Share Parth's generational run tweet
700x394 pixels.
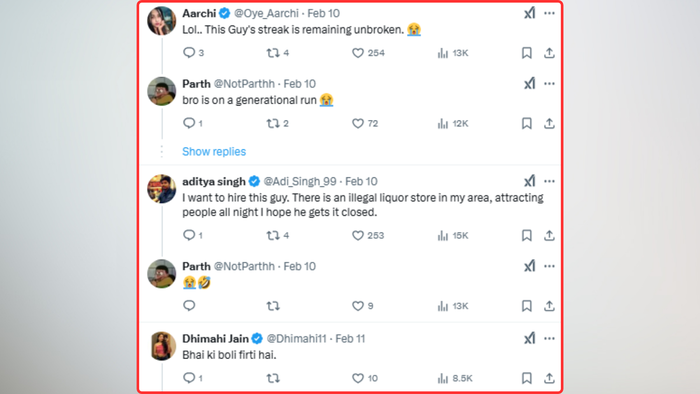click(x=550, y=124)
